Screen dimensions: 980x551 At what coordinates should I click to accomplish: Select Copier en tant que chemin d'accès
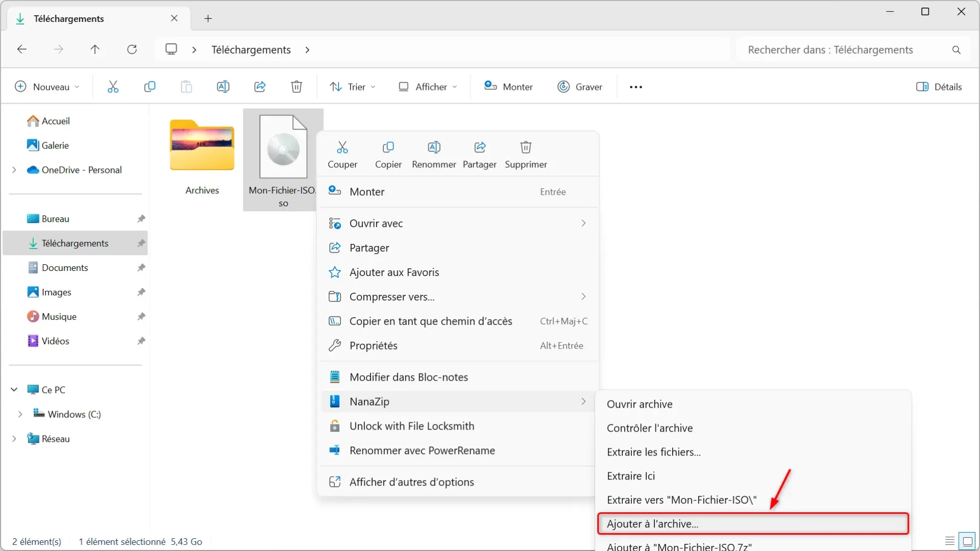(x=458, y=321)
